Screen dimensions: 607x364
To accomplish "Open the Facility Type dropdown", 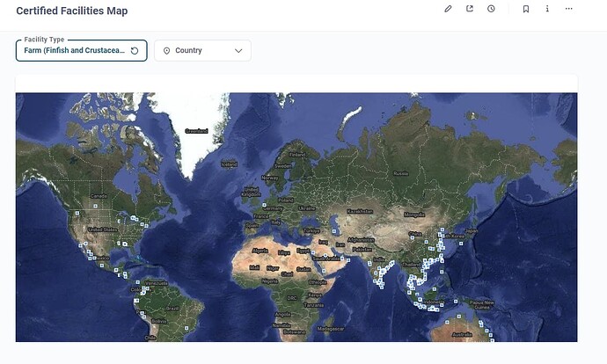I will pyautogui.click(x=75, y=51).
